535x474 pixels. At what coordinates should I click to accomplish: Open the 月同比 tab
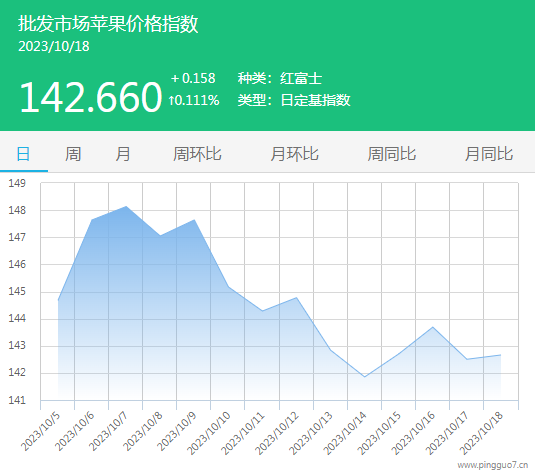click(x=489, y=154)
